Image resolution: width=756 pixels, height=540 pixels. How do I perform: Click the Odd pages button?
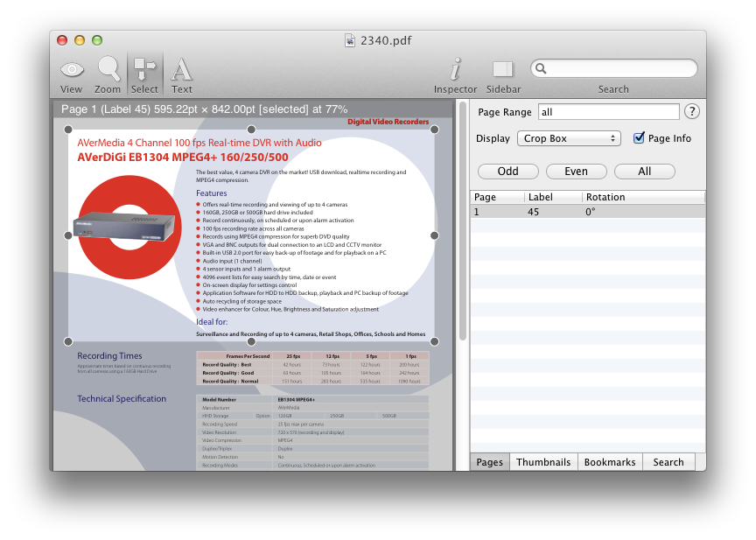508,172
